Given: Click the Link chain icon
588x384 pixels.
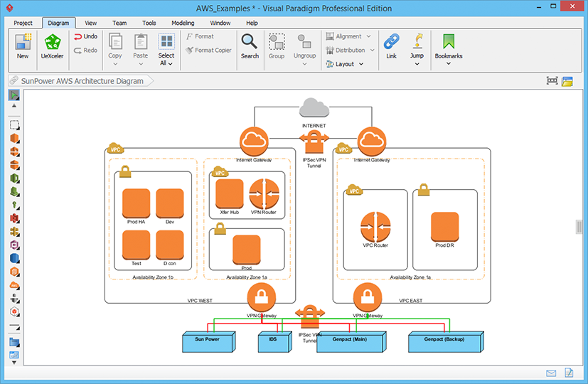Looking at the screenshot, I should click(392, 42).
